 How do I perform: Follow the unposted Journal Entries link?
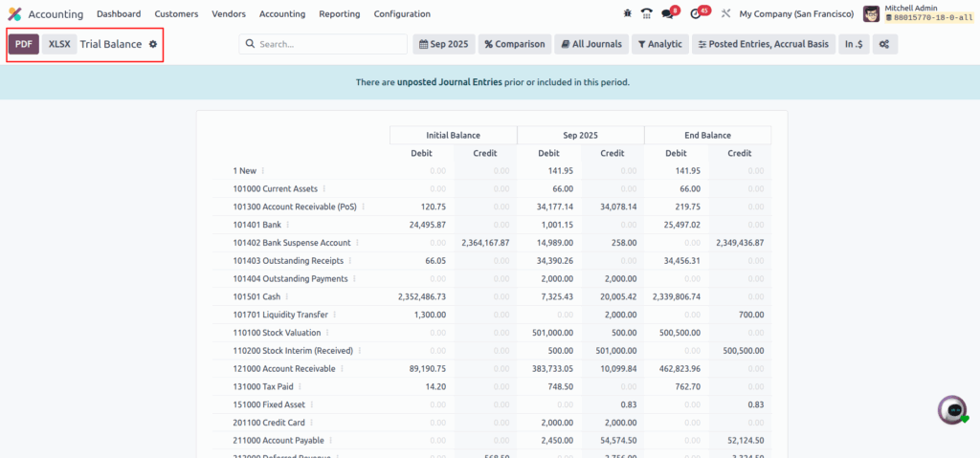[x=450, y=82]
